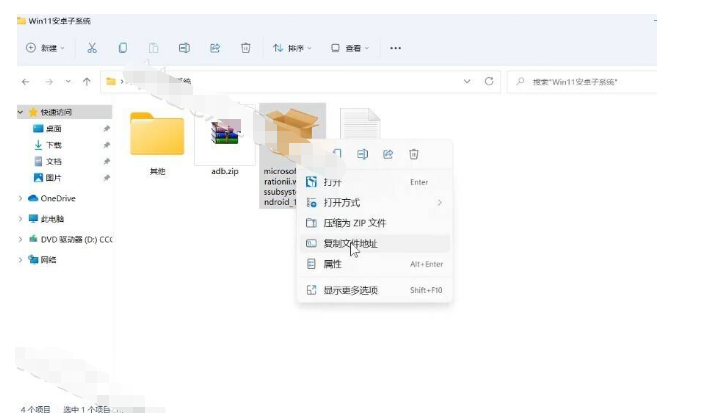Image resolution: width=720 pixels, height=419 pixels.
Task: Choose 属性 (Properties) in context menu
Action: [375, 264]
